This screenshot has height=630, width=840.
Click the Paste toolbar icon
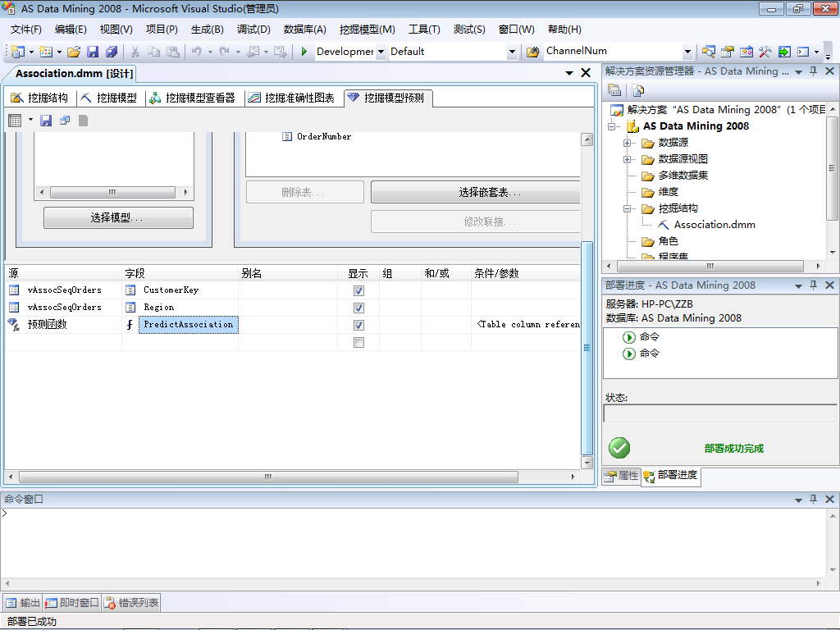(x=172, y=52)
